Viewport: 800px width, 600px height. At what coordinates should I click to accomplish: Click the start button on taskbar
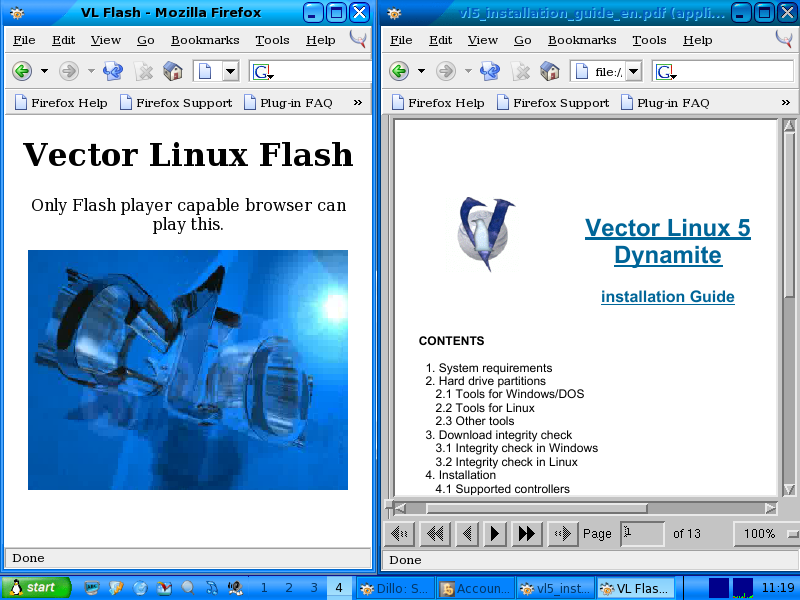coord(36,588)
